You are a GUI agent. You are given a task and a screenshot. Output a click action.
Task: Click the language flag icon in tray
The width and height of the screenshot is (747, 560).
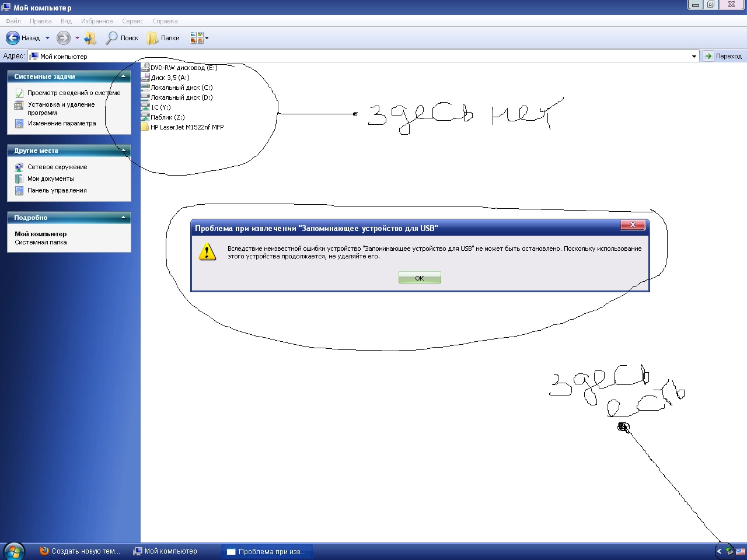click(x=740, y=551)
